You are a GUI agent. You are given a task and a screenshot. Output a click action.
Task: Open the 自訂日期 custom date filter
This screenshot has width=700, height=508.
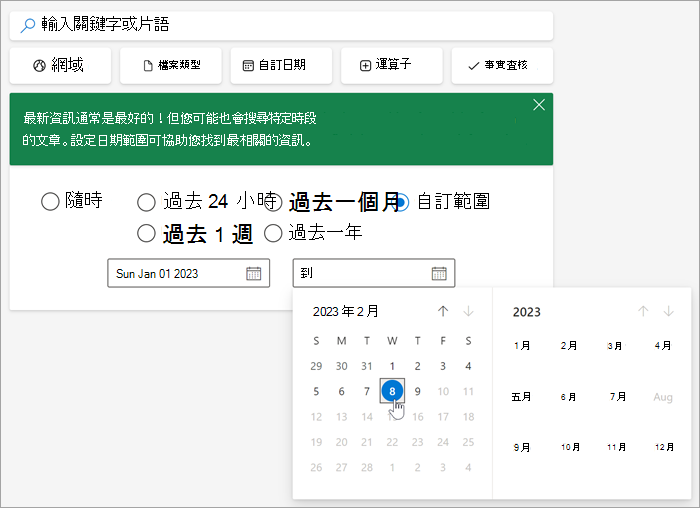[281, 66]
